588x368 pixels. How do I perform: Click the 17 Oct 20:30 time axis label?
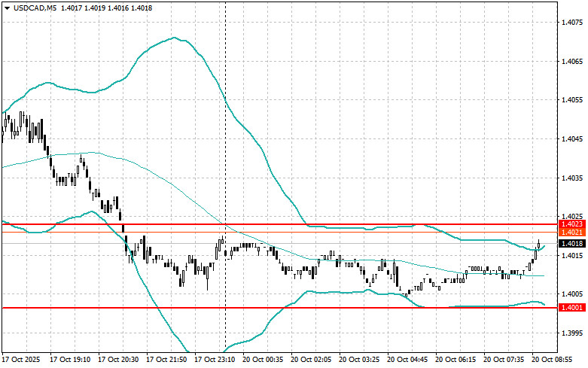point(118,360)
